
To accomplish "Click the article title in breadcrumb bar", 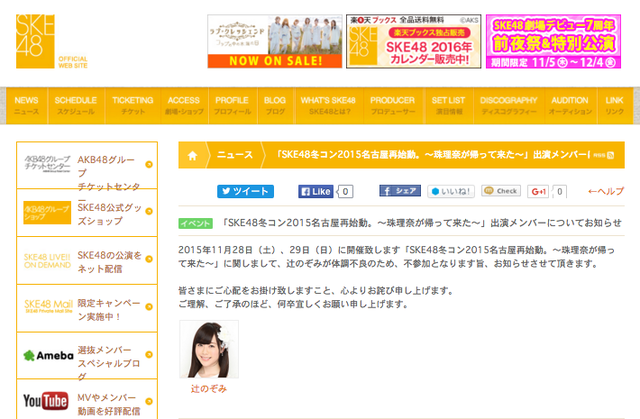I will click(x=433, y=155).
